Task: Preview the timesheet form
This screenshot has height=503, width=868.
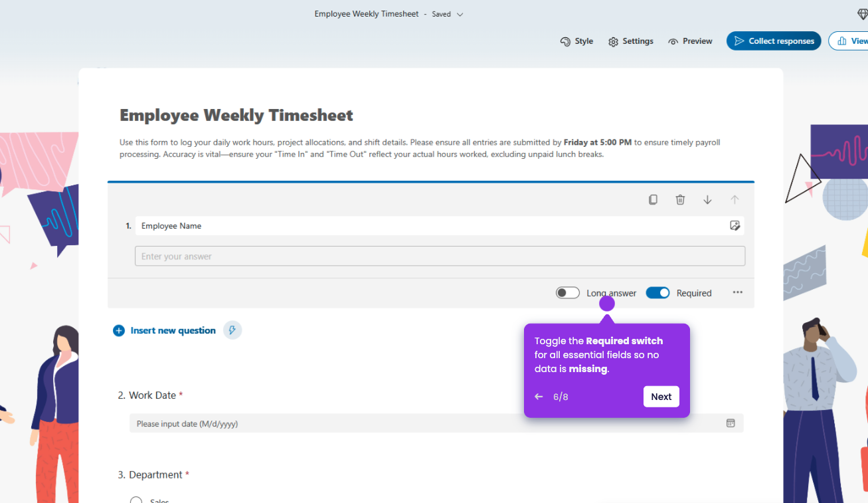Action: tap(690, 41)
